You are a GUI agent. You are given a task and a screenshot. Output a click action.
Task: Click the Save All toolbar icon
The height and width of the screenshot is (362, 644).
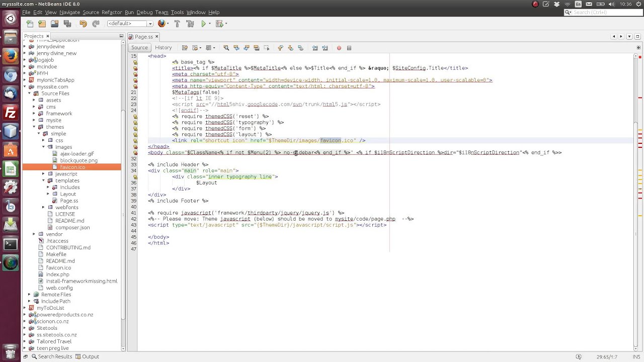[x=67, y=24]
